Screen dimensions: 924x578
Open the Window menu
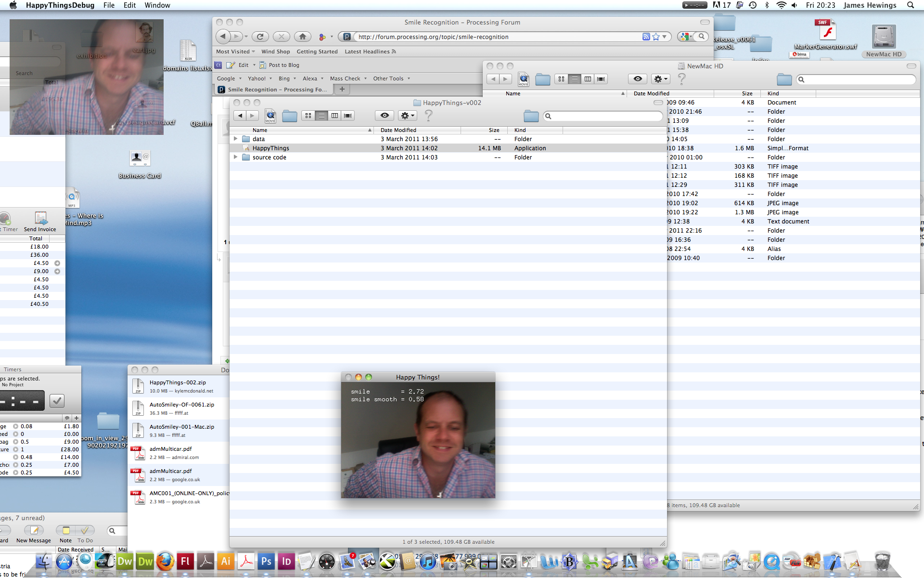point(157,5)
